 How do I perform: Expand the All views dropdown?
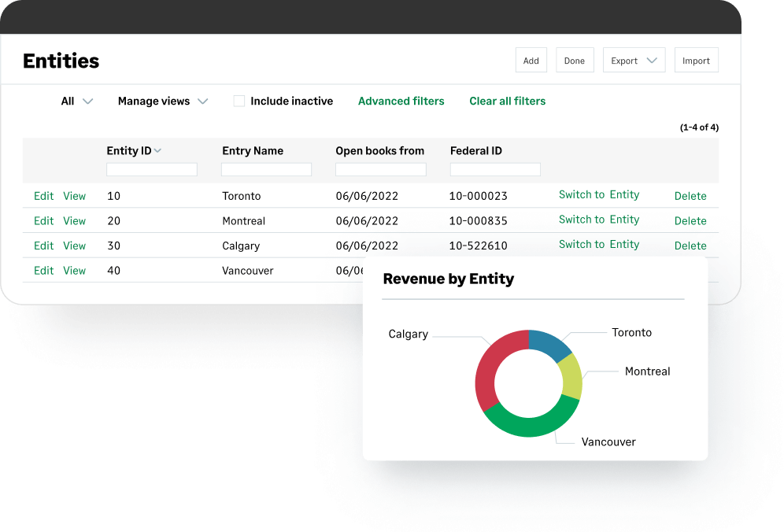pyautogui.click(x=77, y=102)
